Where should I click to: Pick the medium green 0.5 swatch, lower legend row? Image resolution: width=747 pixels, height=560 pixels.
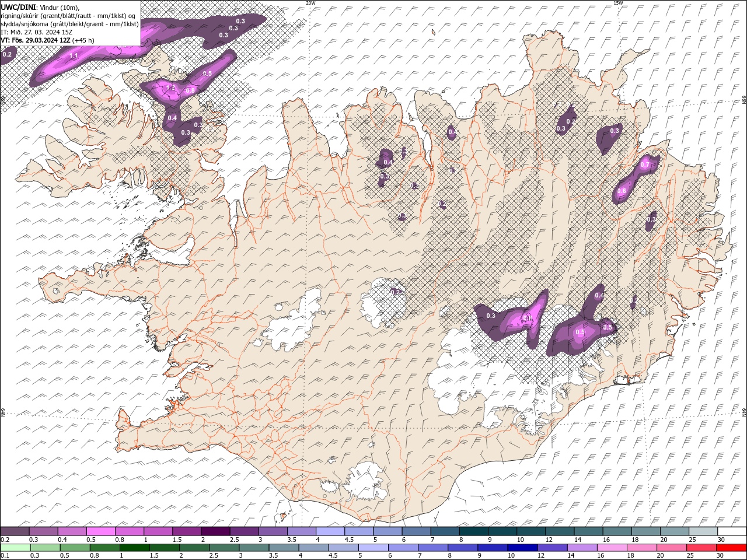tap(75, 548)
